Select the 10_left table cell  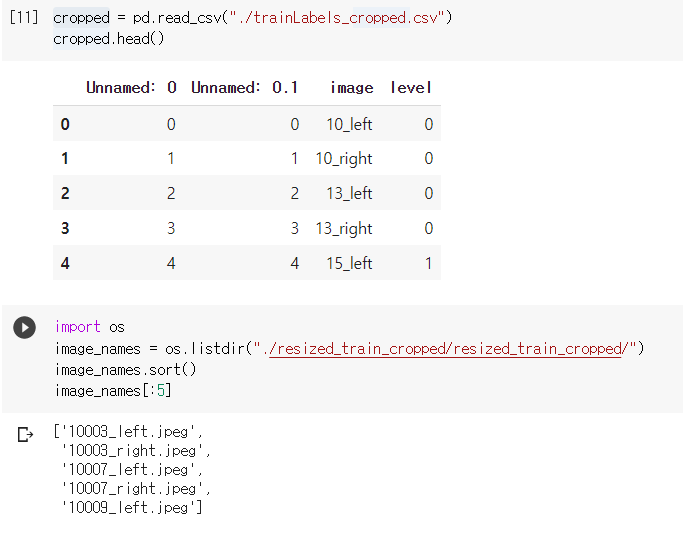point(349,125)
